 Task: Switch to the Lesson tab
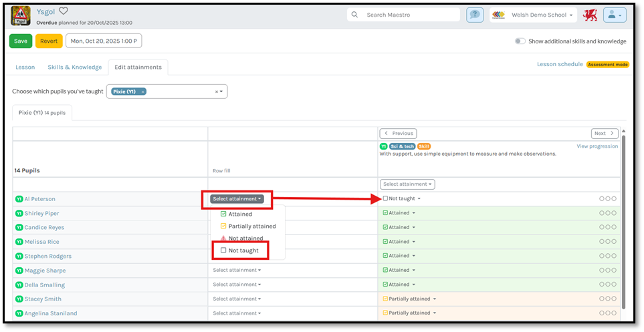pos(25,67)
